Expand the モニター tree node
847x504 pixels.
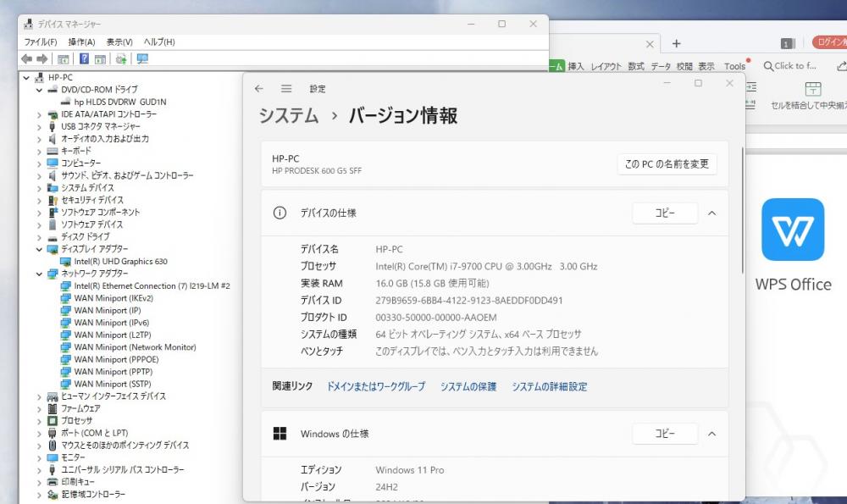pyautogui.click(x=39, y=457)
